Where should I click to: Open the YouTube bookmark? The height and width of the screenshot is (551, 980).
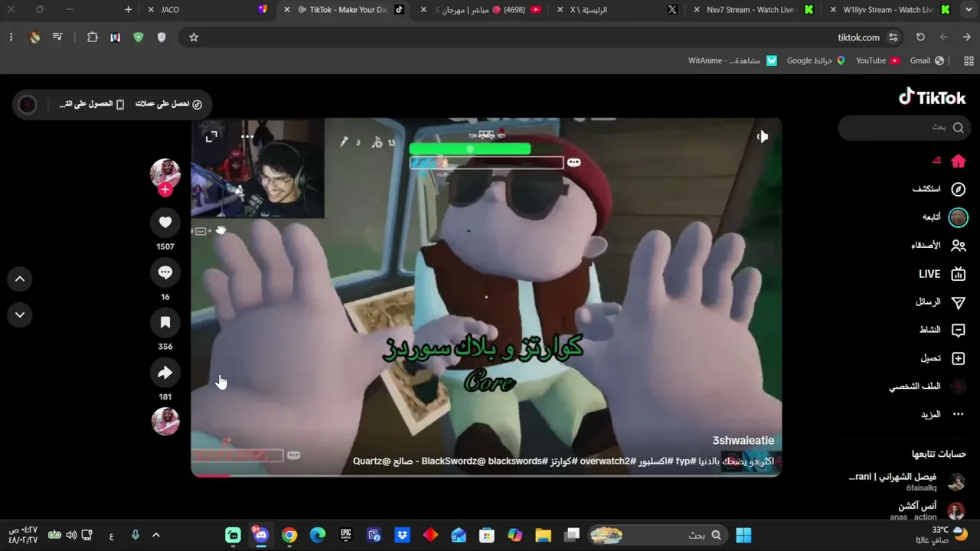877,60
